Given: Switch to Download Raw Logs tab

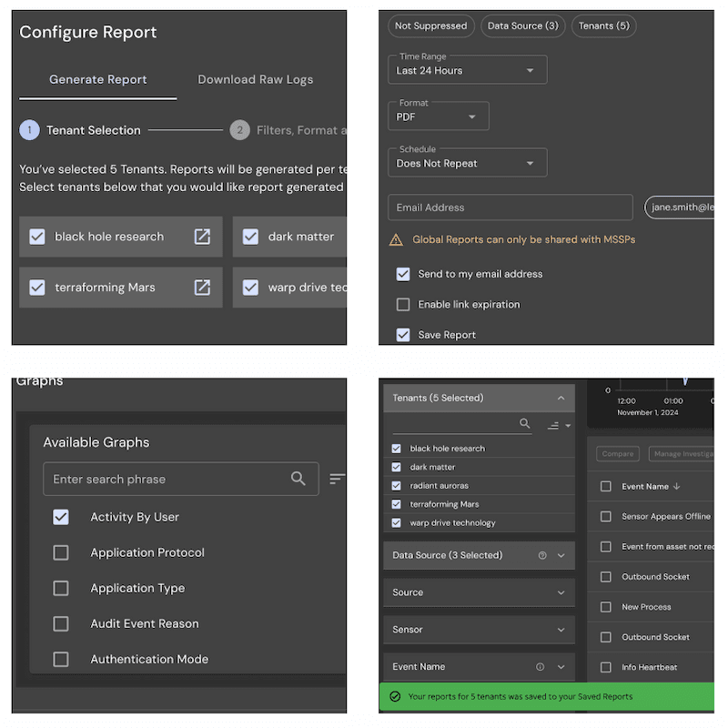Looking at the screenshot, I should pyautogui.click(x=256, y=79).
